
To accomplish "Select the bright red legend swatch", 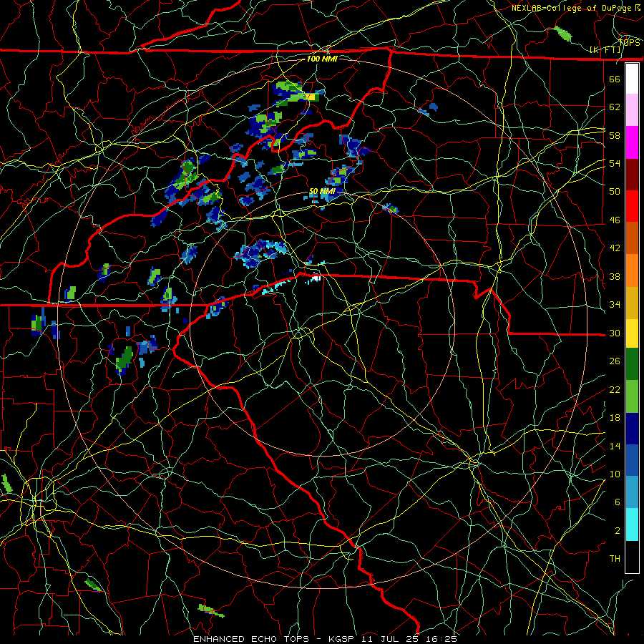I will coord(632,206).
